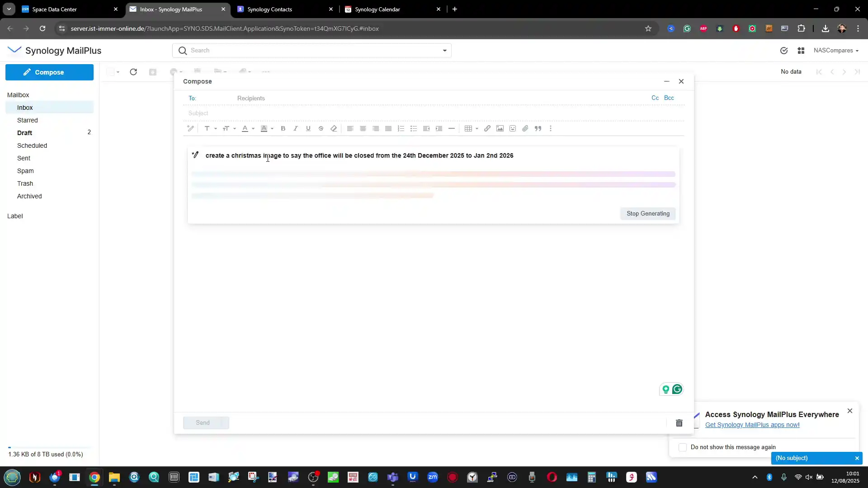This screenshot has width=868, height=488.
Task: Open the font family dropdown
Action: pos(210,129)
